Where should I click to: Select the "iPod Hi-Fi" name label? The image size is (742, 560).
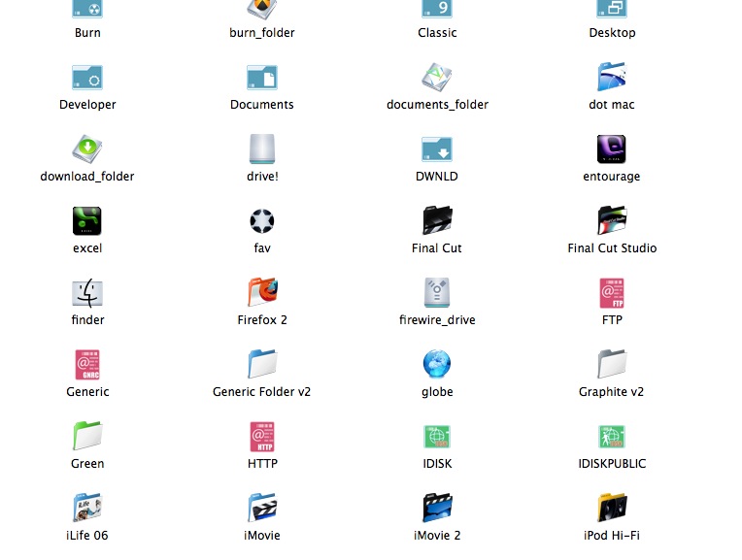(x=612, y=536)
